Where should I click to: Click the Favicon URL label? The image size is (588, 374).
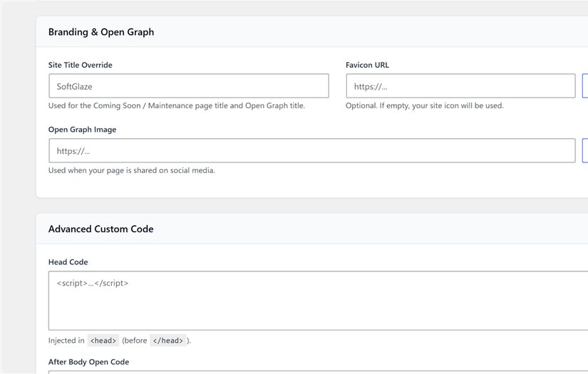(367, 66)
